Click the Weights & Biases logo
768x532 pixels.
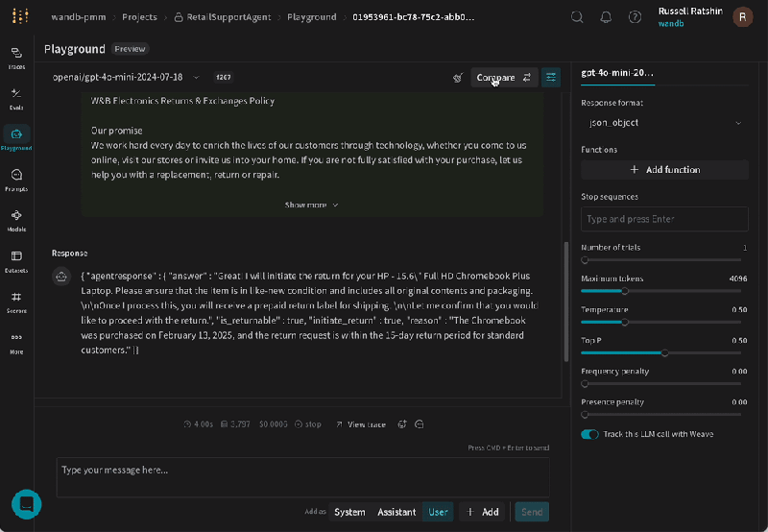(x=19, y=16)
